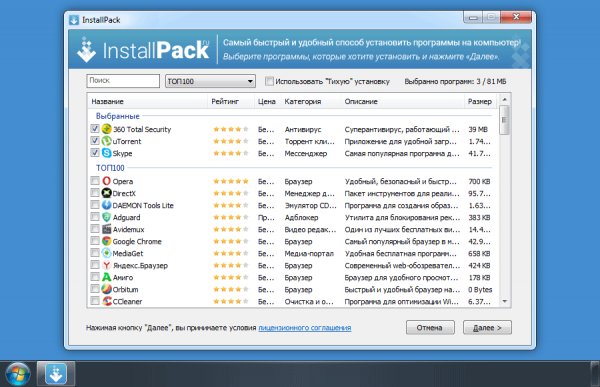Check the Orbitum checkbox

coord(95,289)
